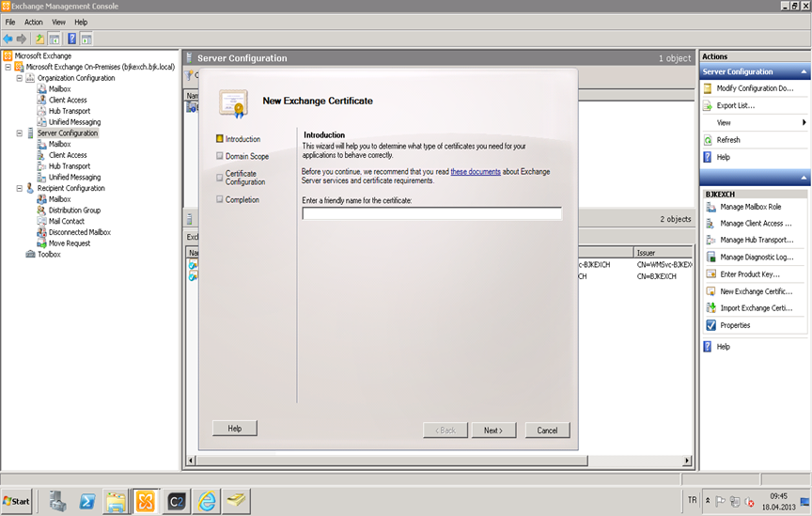Select Hub Transport under Organization Configuration
The image size is (812, 516).
coord(70,111)
